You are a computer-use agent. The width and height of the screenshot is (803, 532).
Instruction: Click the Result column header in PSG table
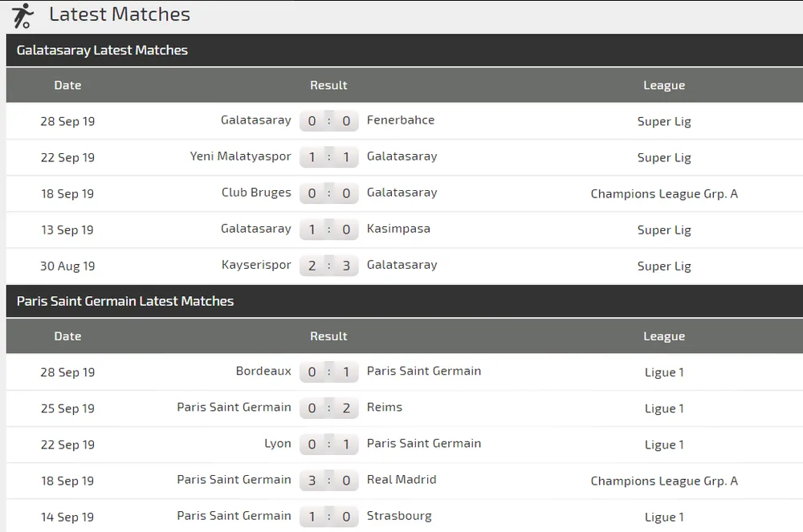(328, 336)
